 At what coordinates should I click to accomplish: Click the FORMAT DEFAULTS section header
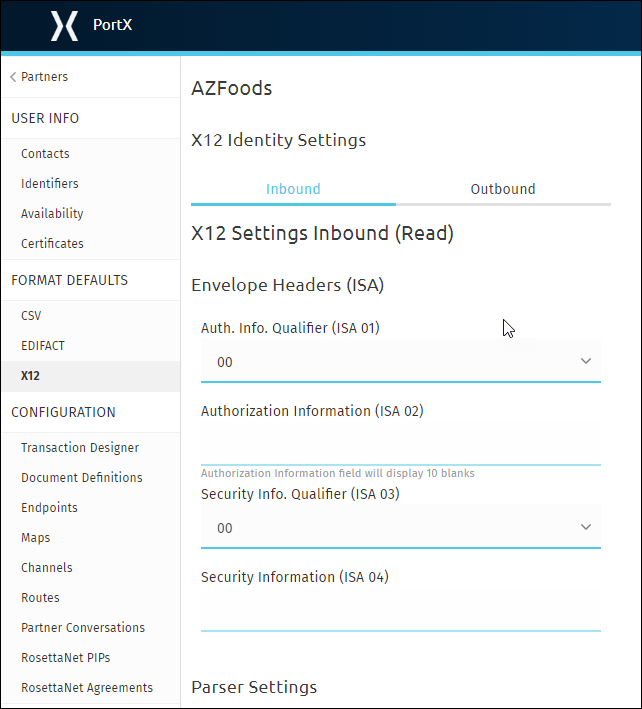pos(70,280)
